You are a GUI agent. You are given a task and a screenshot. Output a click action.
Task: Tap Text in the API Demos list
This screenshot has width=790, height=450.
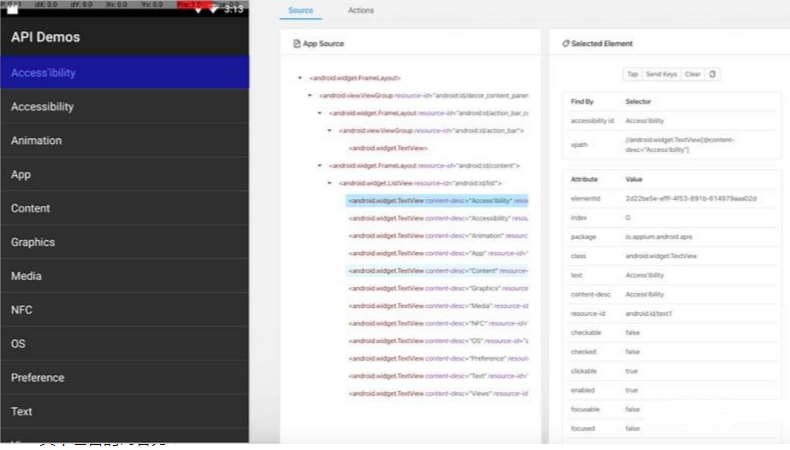coord(124,411)
